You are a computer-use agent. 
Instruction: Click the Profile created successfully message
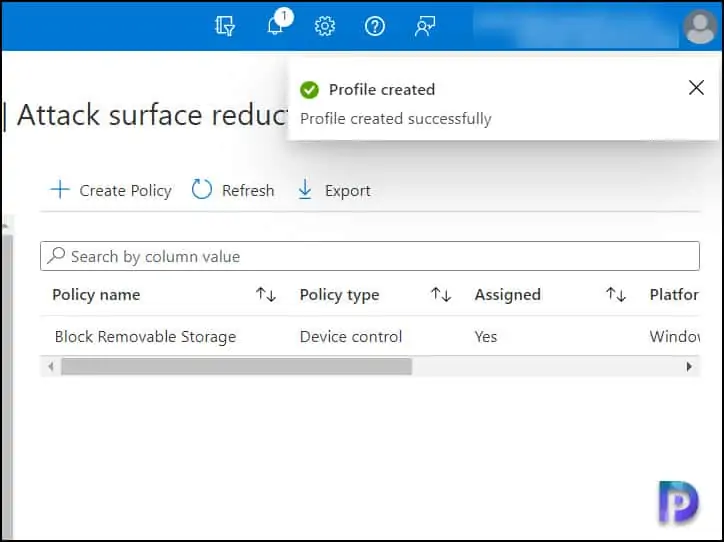click(x=396, y=119)
